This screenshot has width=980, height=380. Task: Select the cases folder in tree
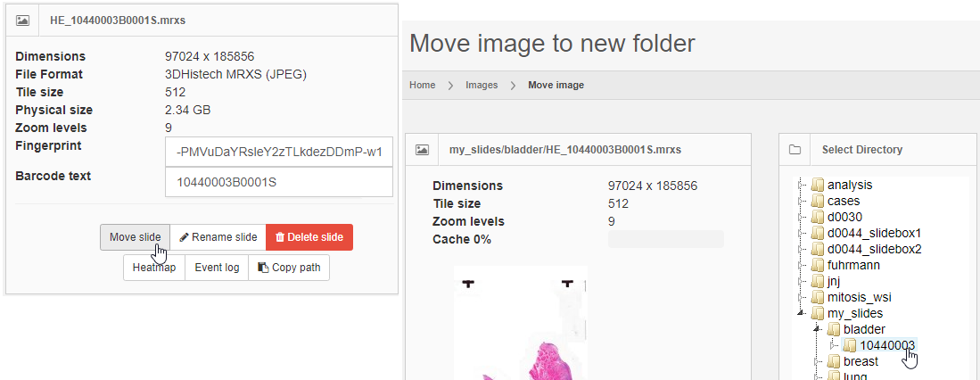click(843, 201)
